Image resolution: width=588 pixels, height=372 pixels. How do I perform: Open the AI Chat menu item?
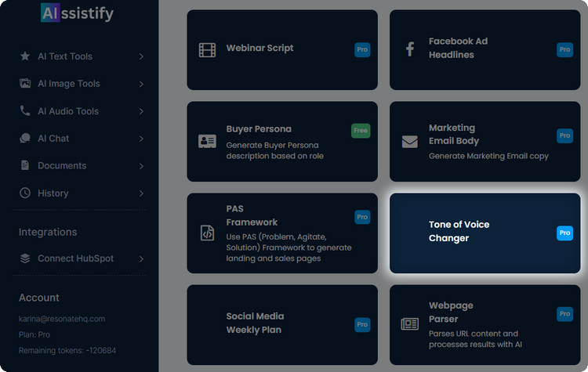(x=53, y=139)
